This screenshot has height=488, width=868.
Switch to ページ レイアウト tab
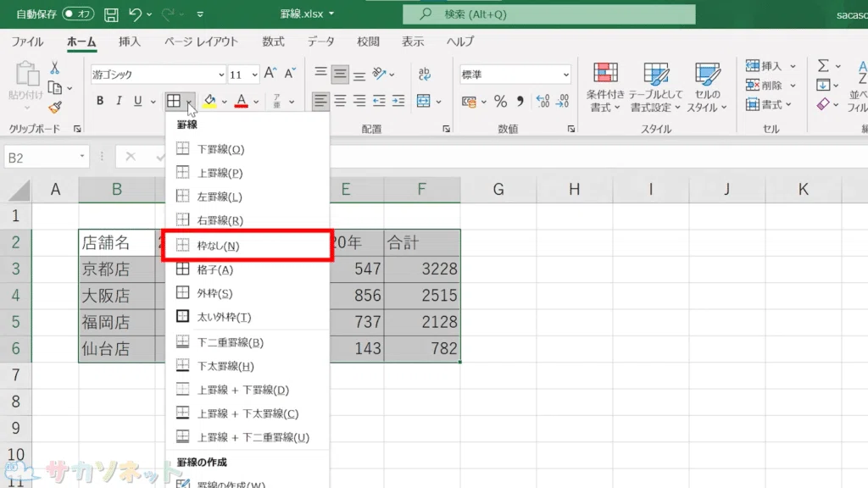point(201,42)
